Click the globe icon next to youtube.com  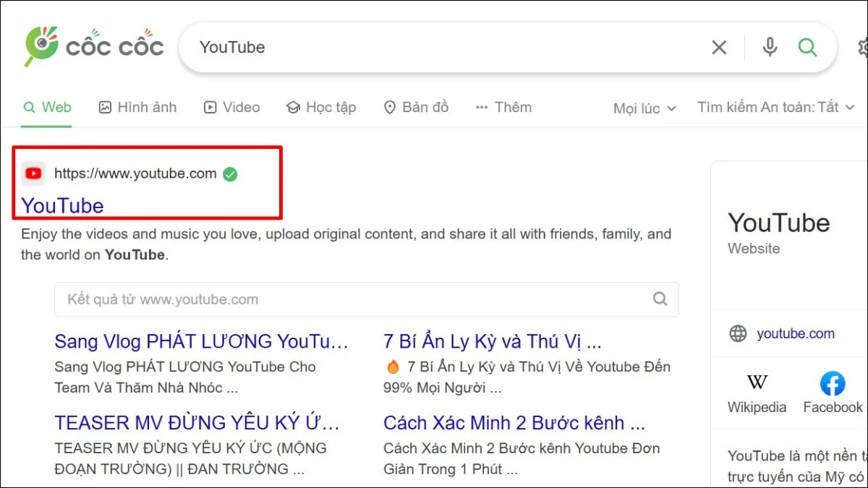point(738,333)
